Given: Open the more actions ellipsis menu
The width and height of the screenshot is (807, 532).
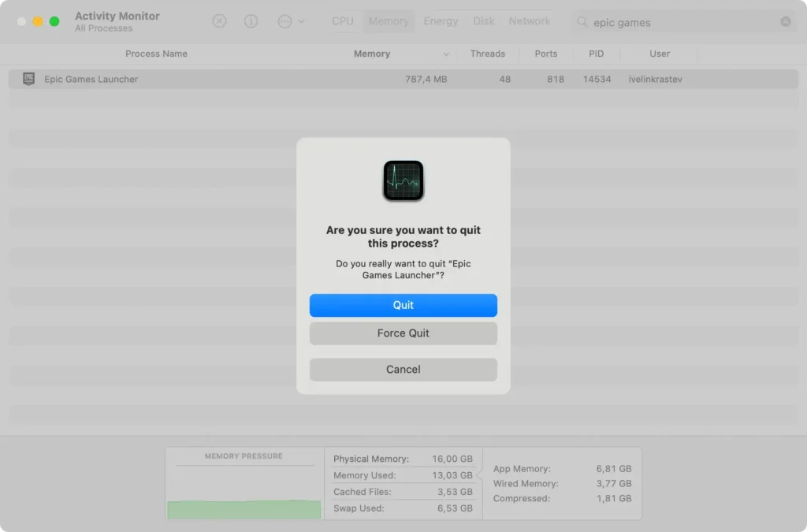Looking at the screenshot, I should pos(291,21).
